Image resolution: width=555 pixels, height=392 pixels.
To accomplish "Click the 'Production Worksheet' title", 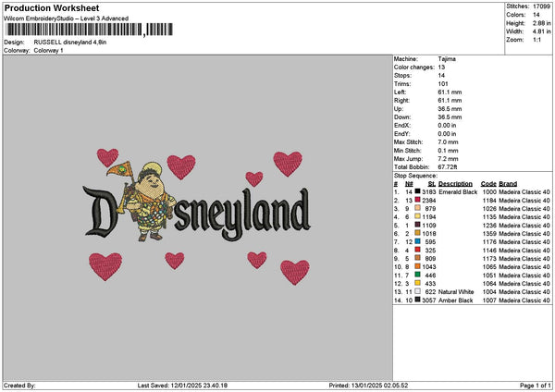I will coord(52,7).
